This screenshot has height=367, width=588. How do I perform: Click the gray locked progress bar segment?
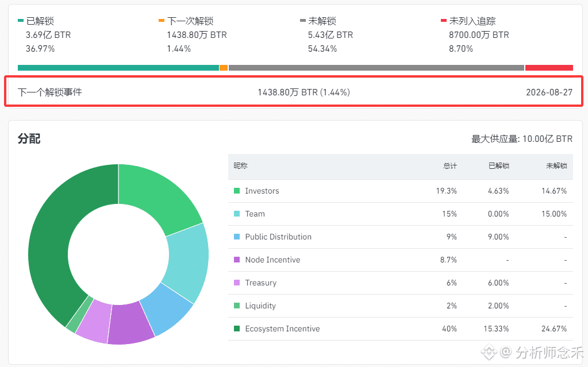pyautogui.click(x=376, y=68)
